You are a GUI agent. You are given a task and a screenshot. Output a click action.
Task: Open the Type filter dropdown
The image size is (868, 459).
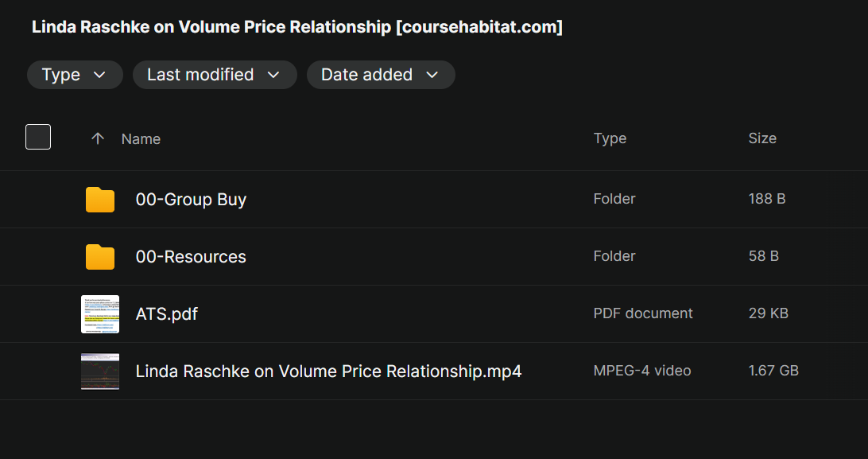(75, 75)
